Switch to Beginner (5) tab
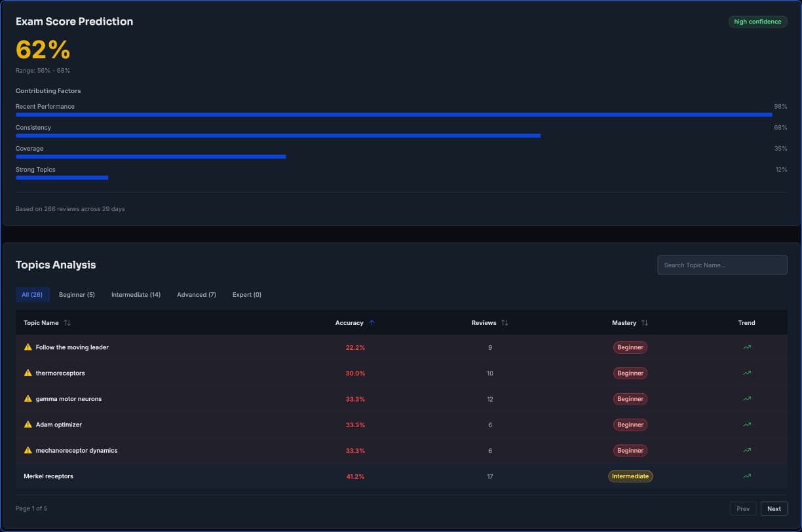Viewport: 802px width, 532px height. (77, 295)
